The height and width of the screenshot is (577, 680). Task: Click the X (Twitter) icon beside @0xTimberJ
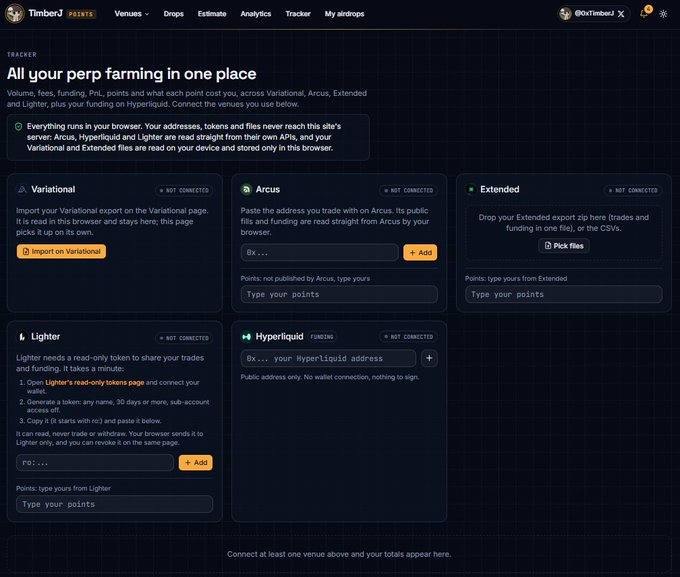click(x=621, y=14)
